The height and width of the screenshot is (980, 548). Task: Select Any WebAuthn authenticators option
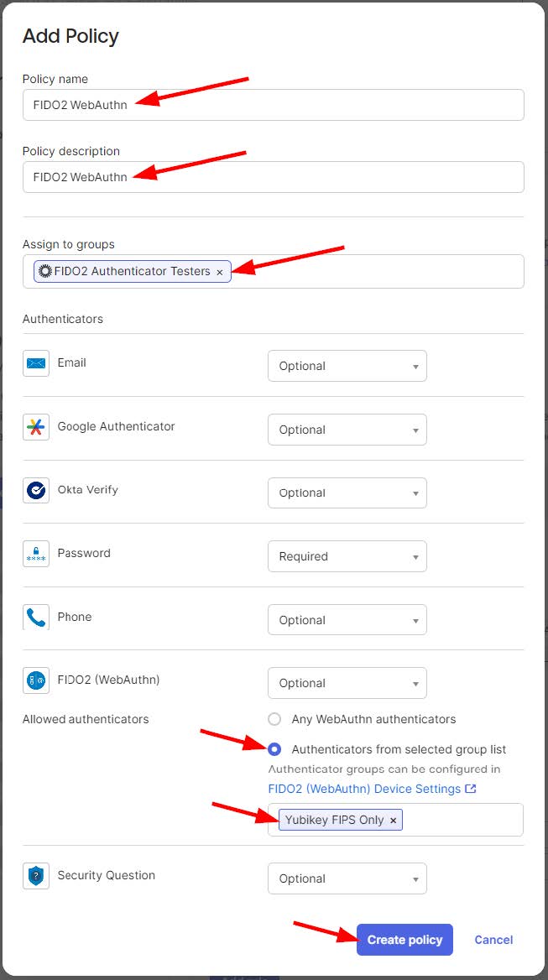pyautogui.click(x=274, y=719)
